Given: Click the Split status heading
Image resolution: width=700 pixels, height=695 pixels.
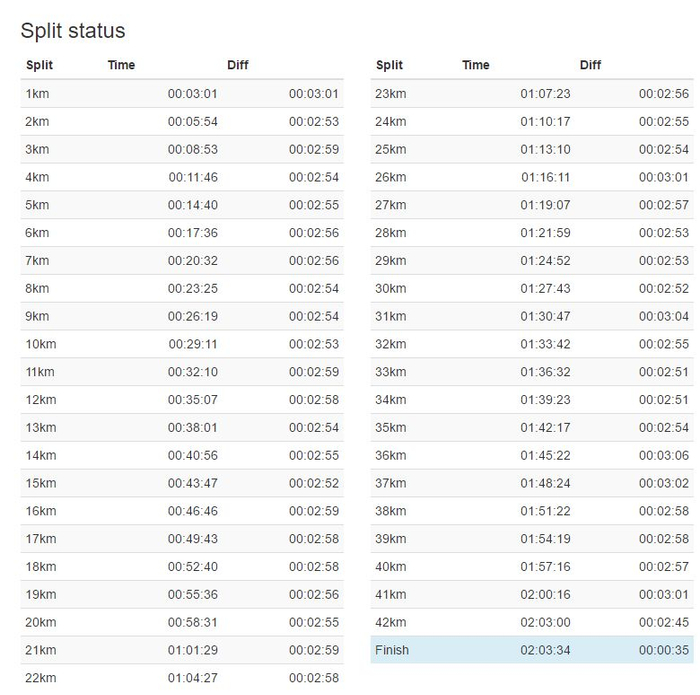Looking at the screenshot, I should [x=73, y=31].
